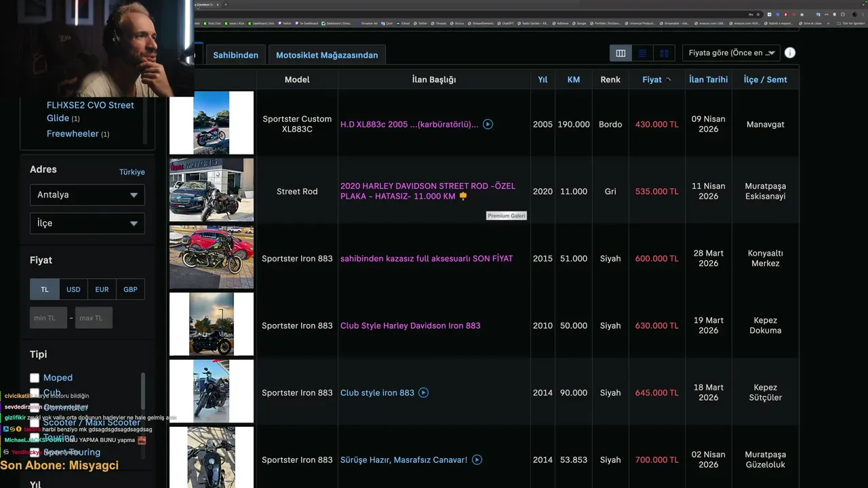Sort by İlan Tarihi column header
This screenshot has height=488, width=868.
pyautogui.click(x=708, y=79)
